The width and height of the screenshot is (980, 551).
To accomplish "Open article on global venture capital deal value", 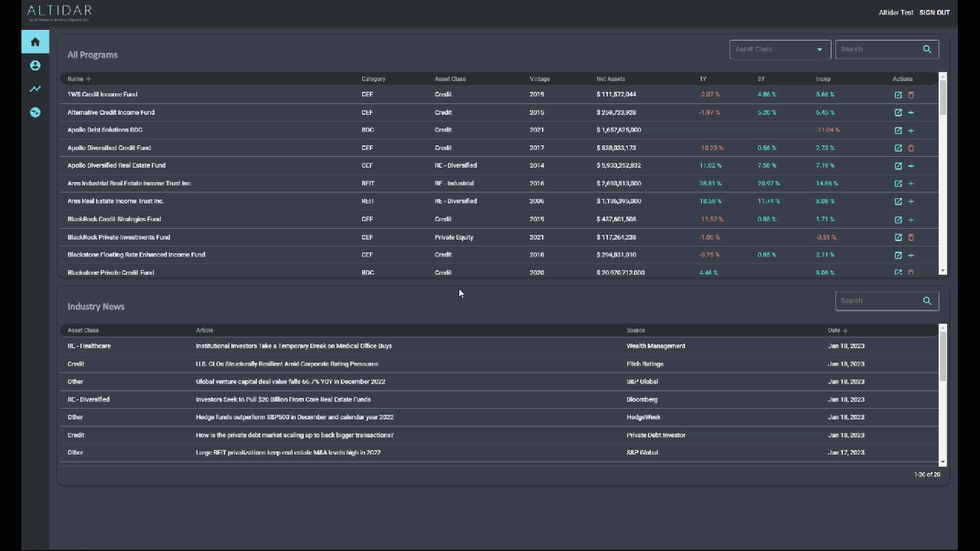I will pos(290,382).
